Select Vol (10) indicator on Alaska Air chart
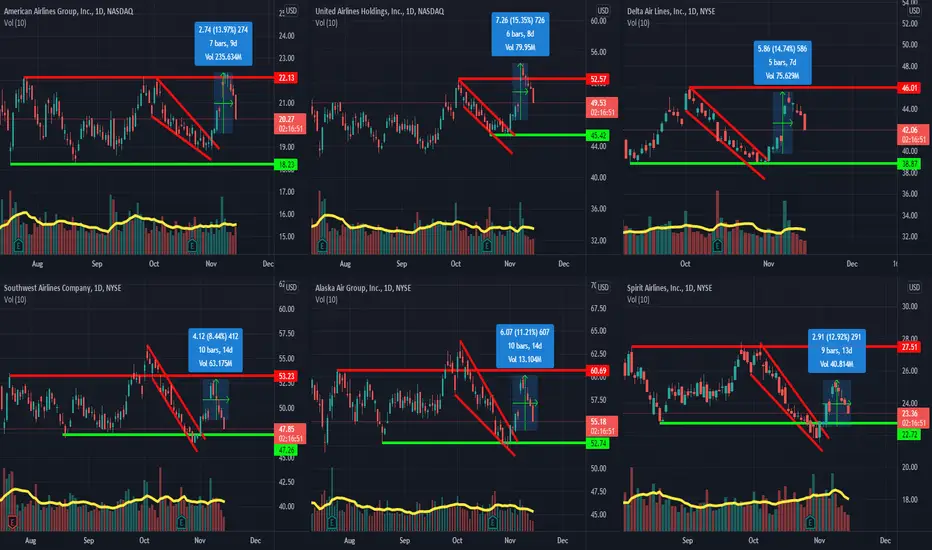The width and height of the screenshot is (932, 550). (x=326, y=299)
